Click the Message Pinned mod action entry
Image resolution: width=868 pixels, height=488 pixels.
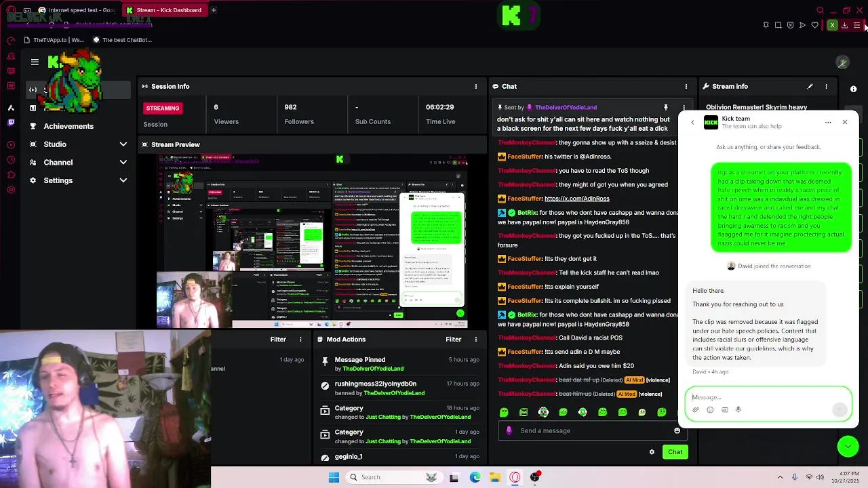(399, 364)
